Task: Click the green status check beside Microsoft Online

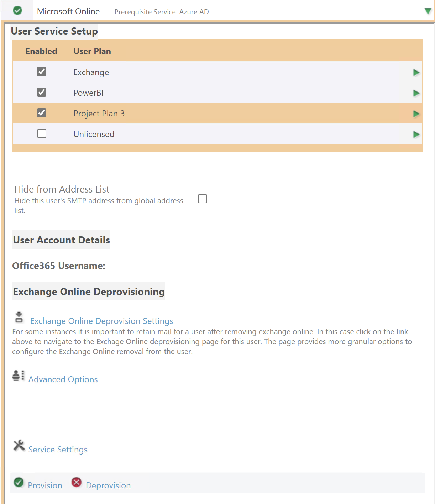Action: (x=17, y=11)
